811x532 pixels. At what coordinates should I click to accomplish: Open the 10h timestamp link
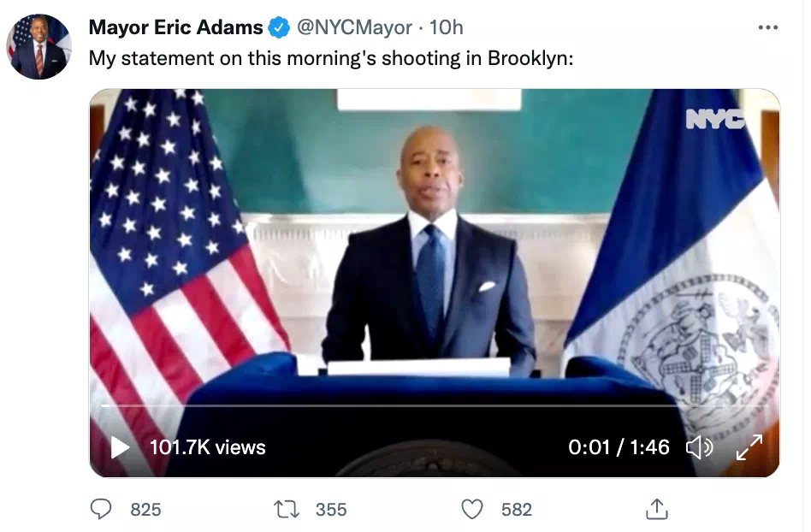[x=447, y=27]
